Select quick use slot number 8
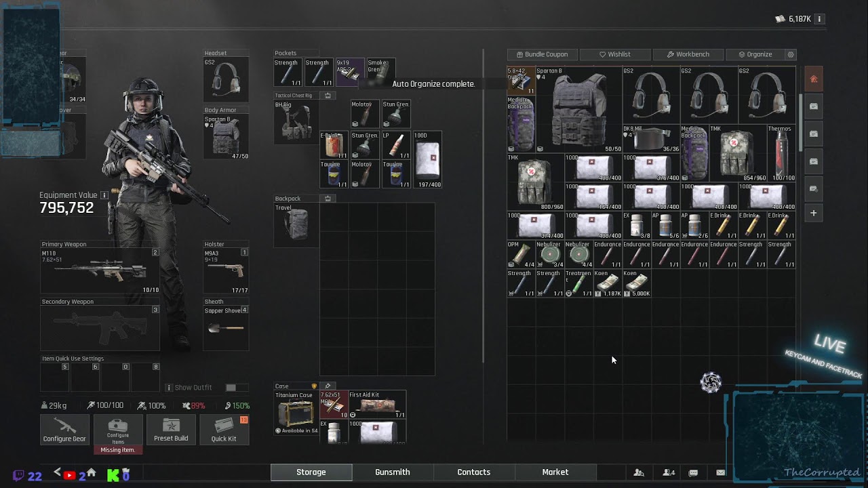The height and width of the screenshot is (488, 868). point(146,376)
